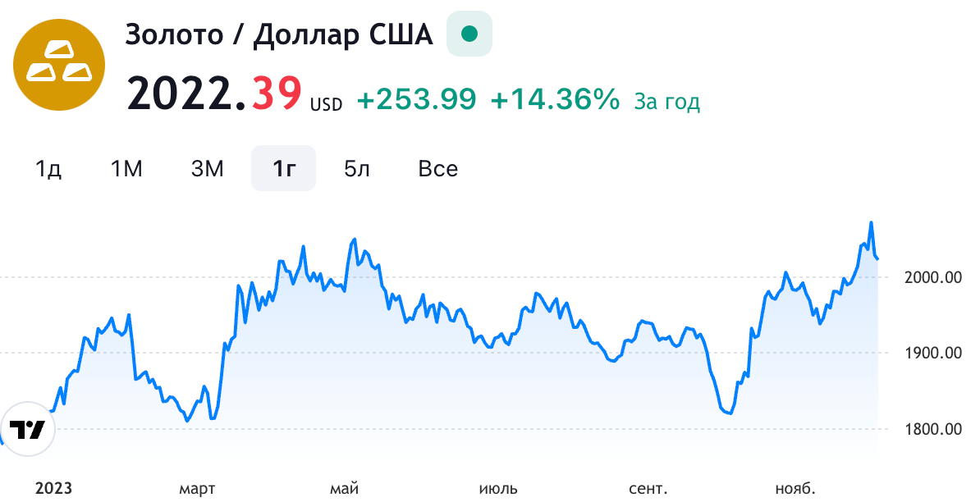Click the gold bars instrument icon
Image resolution: width=980 pixels, height=502 pixels.
[x=59, y=64]
